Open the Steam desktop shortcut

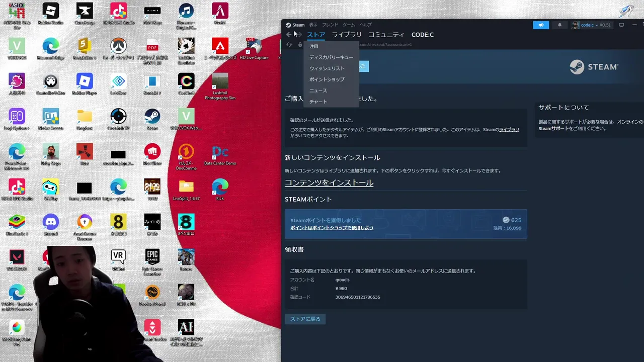(x=152, y=120)
